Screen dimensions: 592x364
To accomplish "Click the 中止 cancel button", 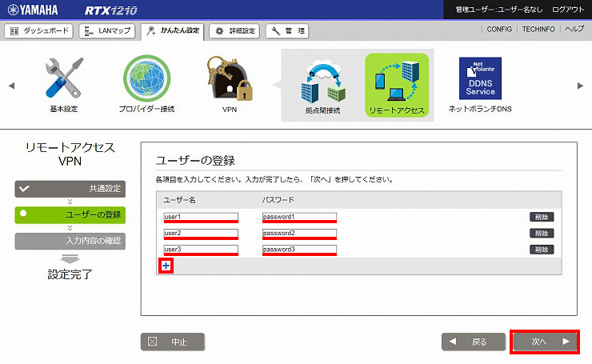I will point(173,342).
